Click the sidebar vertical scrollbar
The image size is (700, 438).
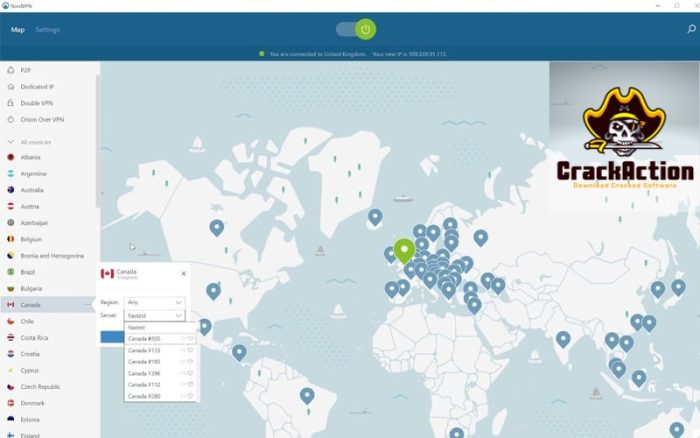(x=98, y=141)
